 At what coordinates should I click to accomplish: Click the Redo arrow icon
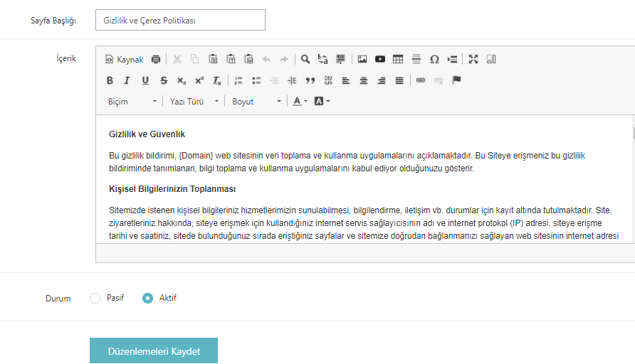pos(284,60)
